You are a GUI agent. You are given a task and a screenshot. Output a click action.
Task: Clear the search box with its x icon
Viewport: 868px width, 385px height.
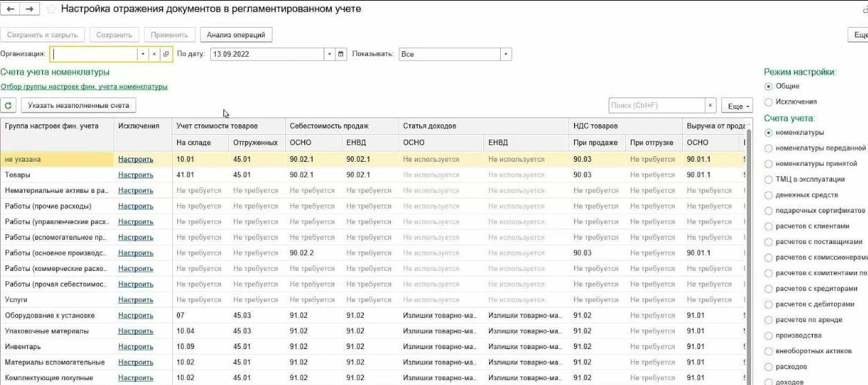click(x=710, y=106)
